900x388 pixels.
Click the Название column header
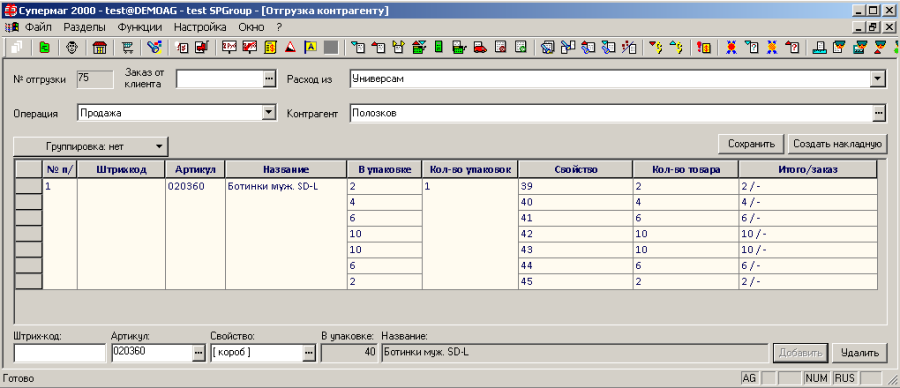pyautogui.click(x=286, y=169)
